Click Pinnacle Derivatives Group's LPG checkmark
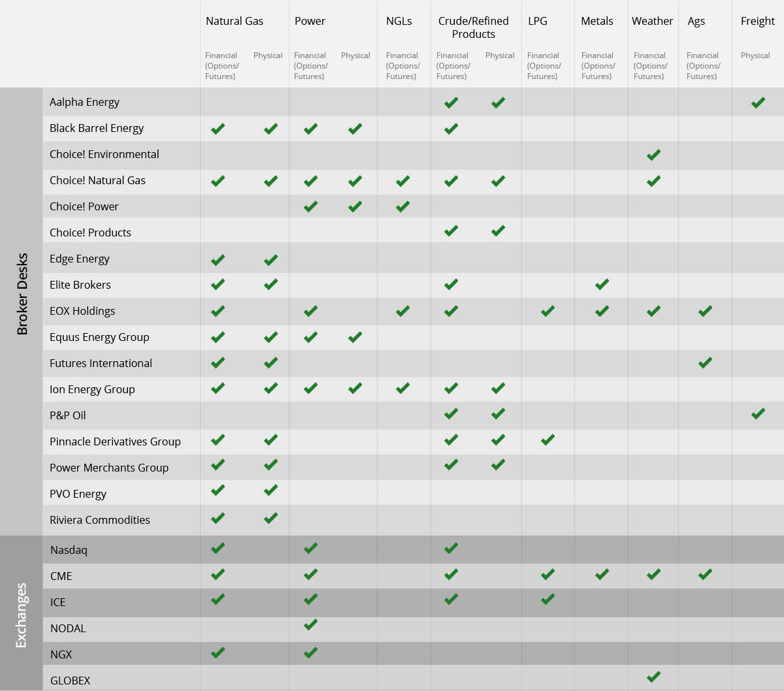This screenshot has height=691, width=784. click(547, 440)
